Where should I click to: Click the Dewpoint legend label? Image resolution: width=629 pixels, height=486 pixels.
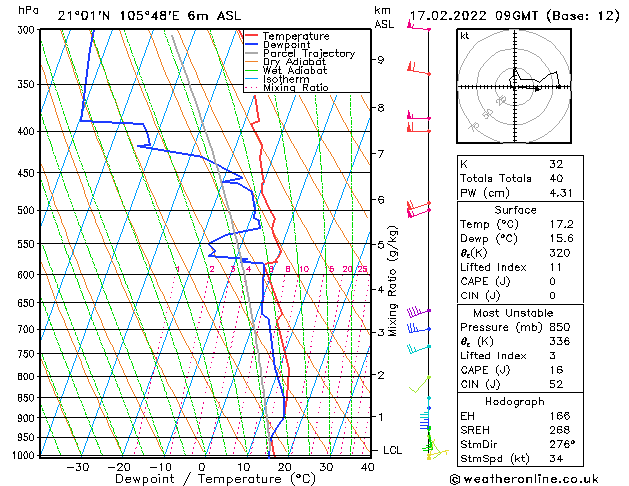pos(286,45)
